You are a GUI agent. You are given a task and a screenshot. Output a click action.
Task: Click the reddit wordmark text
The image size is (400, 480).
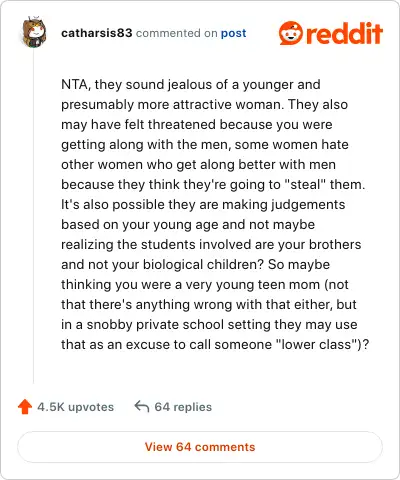[344, 33]
